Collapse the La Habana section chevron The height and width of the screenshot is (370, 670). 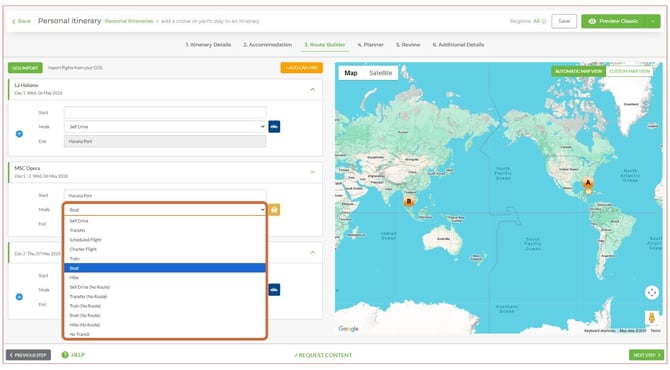click(312, 89)
